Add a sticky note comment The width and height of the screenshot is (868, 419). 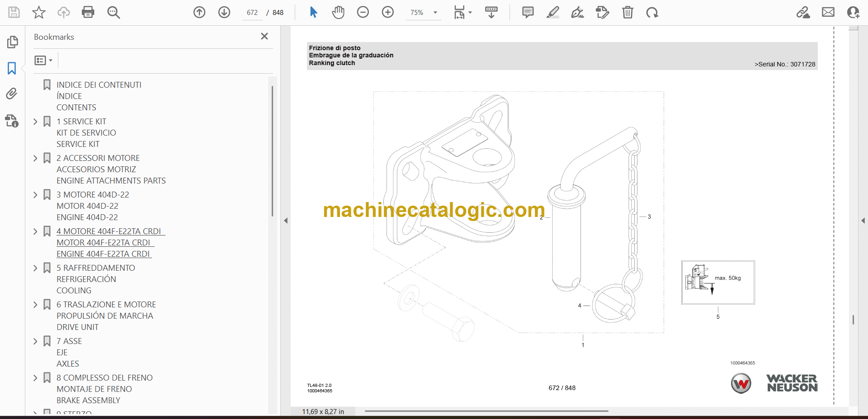528,12
